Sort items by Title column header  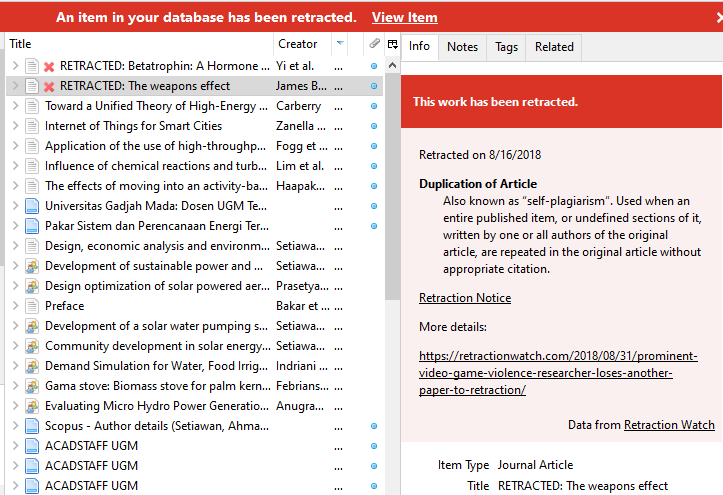tap(139, 44)
